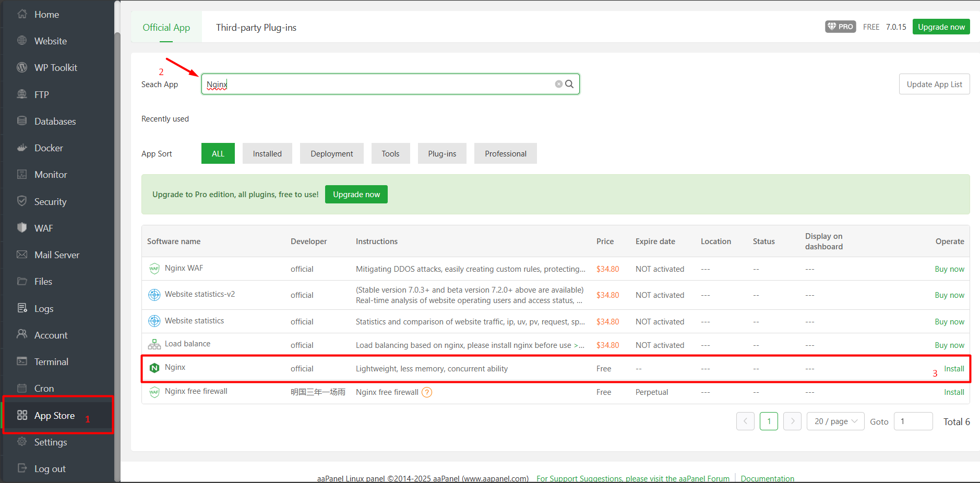This screenshot has width=980, height=483.
Task: Install the Nginx app
Action: coord(954,368)
